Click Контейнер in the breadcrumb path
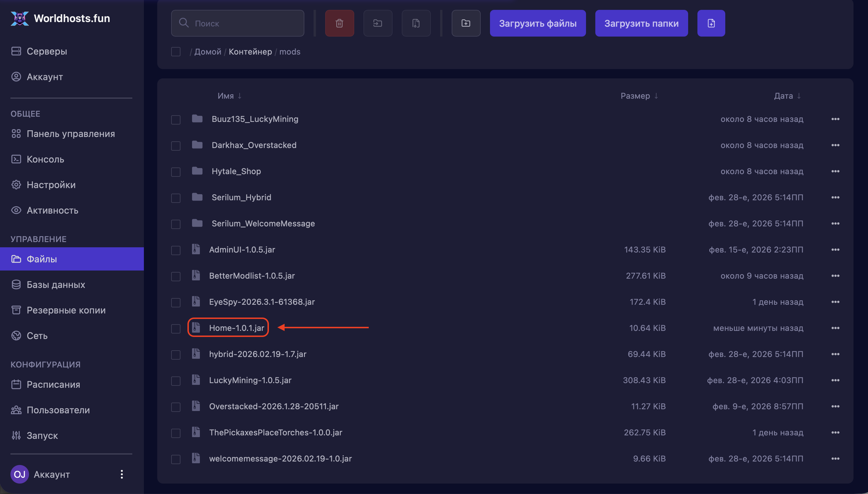868x494 pixels. click(x=250, y=52)
